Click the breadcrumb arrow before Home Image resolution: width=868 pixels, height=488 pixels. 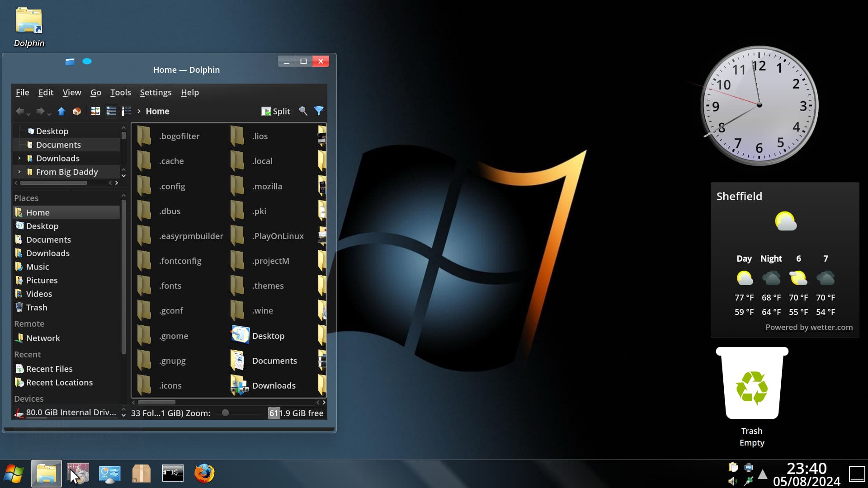pyautogui.click(x=139, y=111)
